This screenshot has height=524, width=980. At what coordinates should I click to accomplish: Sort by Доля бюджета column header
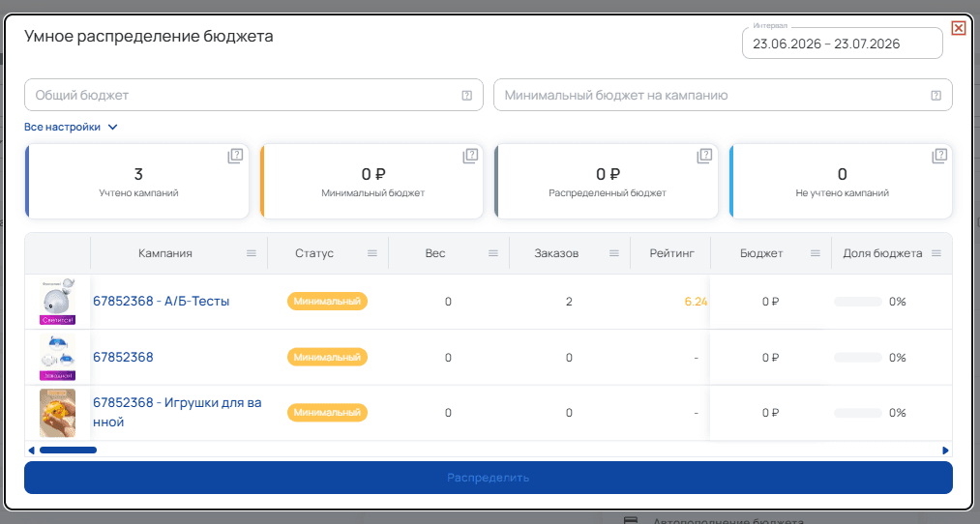882,253
